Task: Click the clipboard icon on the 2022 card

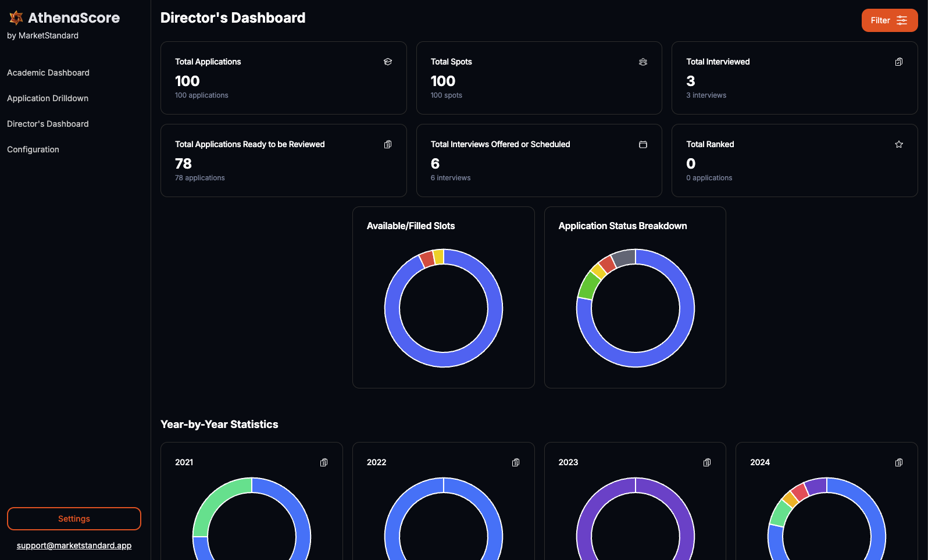Action: (x=516, y=462)
